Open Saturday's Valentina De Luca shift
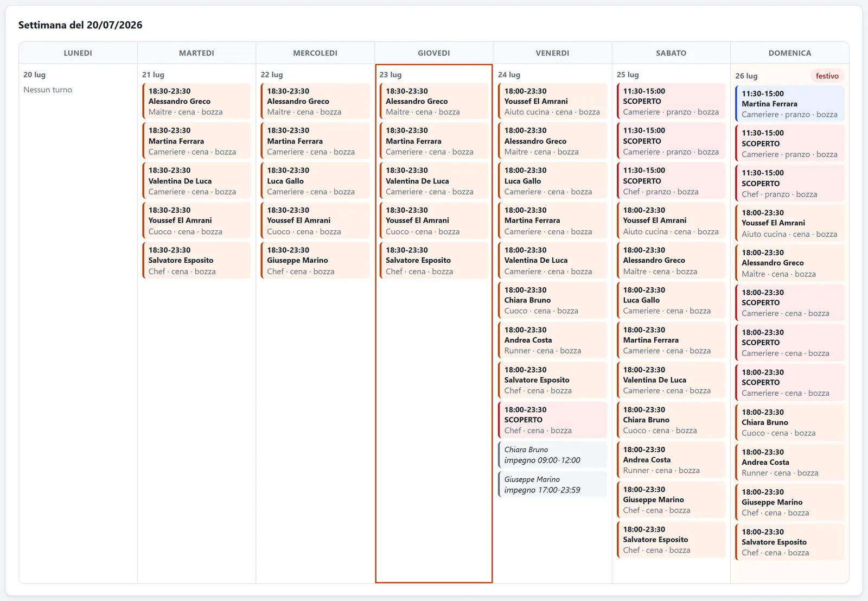 671,380
